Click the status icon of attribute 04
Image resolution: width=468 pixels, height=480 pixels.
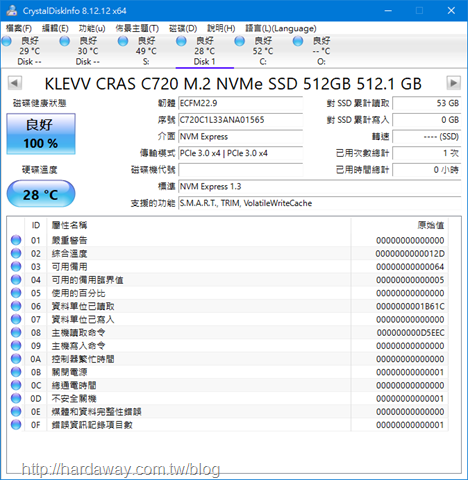(16, 280)
